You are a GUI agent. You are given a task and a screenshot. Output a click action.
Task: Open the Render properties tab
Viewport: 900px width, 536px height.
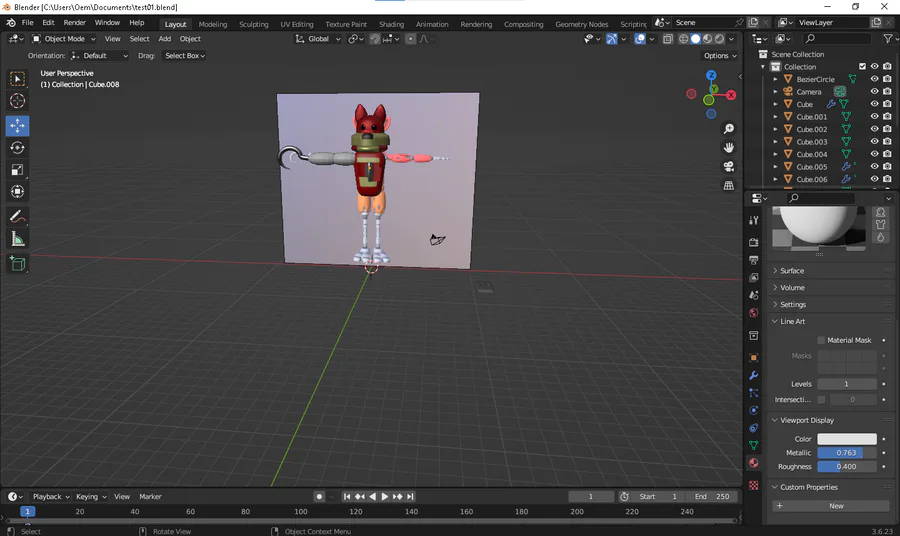pyautogui.click(x=754, y=242)
